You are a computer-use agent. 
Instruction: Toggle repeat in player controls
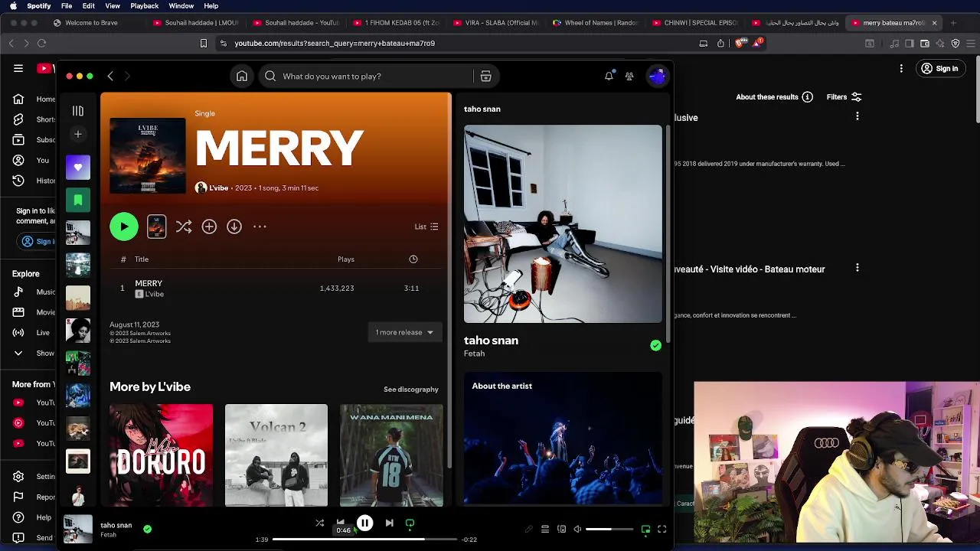point(410,523)
